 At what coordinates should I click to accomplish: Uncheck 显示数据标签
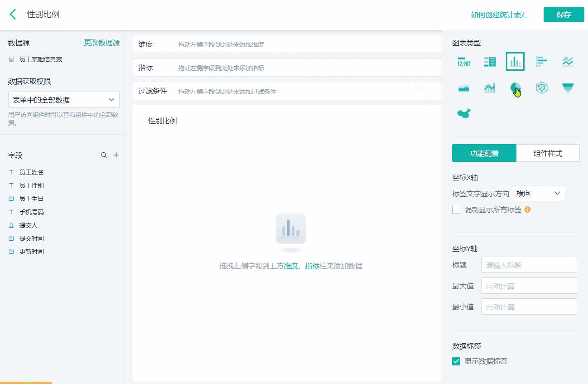pos(456,361)
